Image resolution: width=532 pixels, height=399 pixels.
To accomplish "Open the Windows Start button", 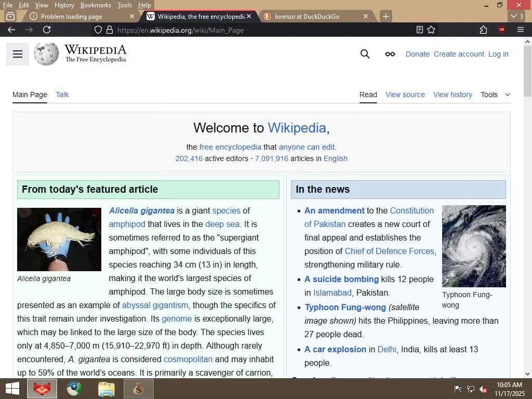I will click(12, 389).
